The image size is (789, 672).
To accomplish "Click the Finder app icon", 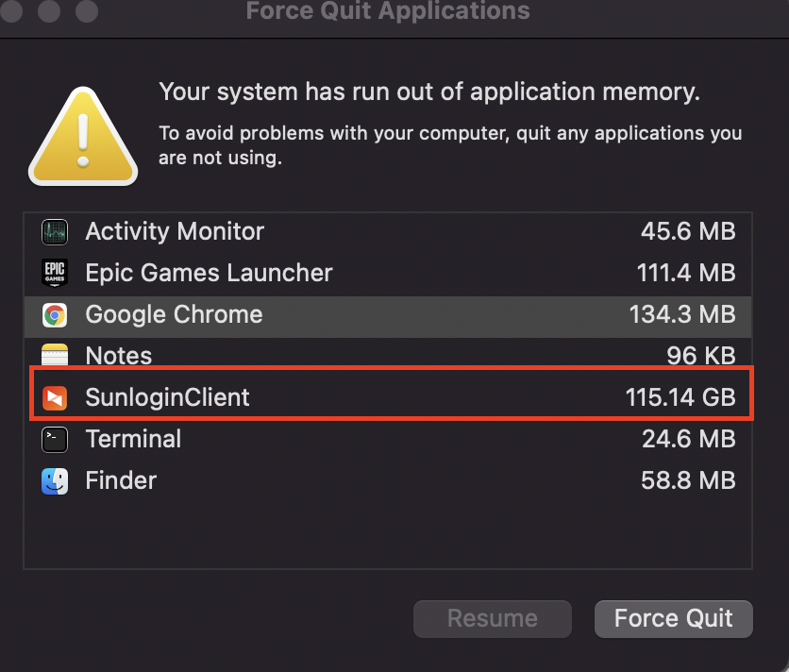I will pyautogui.click(x=55, y=480).
